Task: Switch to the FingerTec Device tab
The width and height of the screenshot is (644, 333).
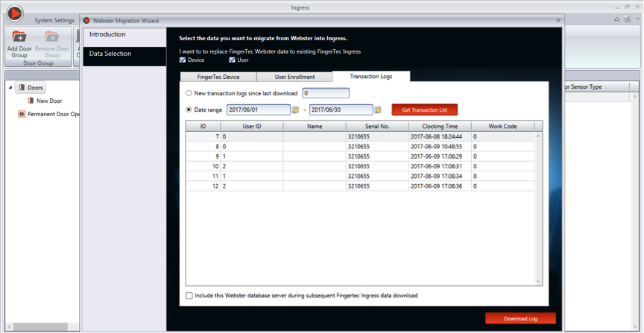Action: 218,77
